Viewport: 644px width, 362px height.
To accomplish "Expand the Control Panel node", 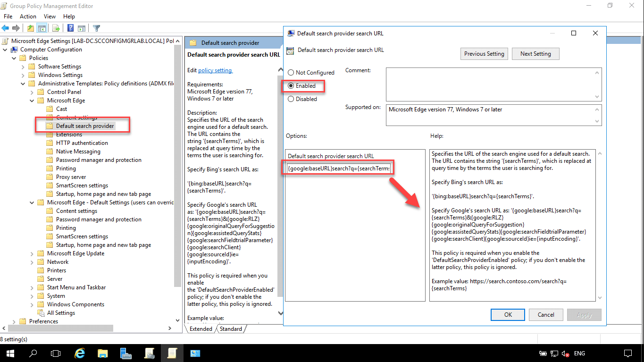I will coord(32,92).
